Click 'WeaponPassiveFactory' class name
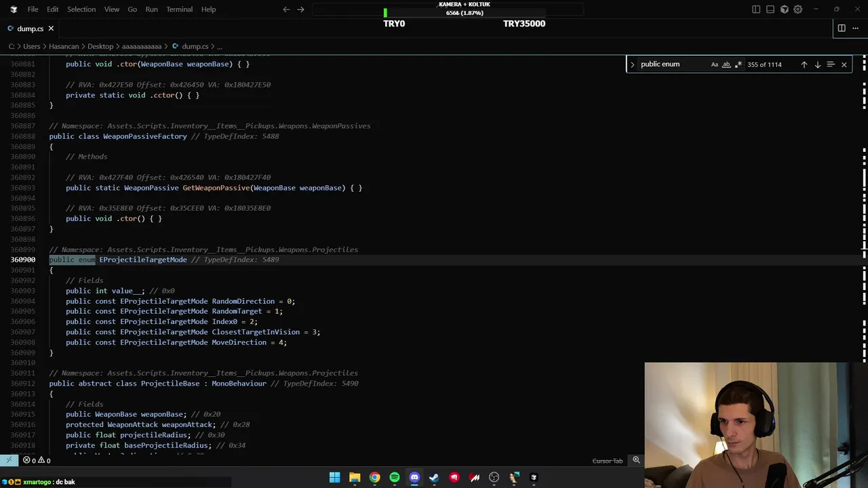 [145, 136]
